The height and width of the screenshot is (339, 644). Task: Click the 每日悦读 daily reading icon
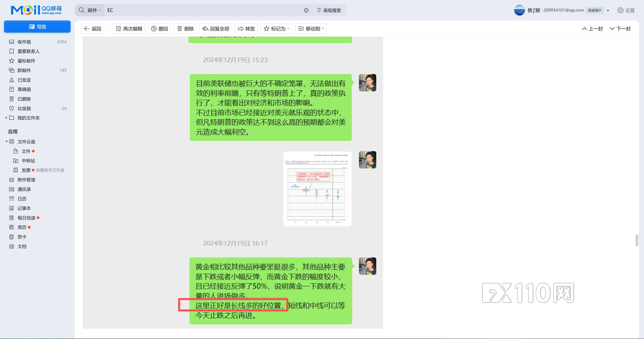pos(12,218)
